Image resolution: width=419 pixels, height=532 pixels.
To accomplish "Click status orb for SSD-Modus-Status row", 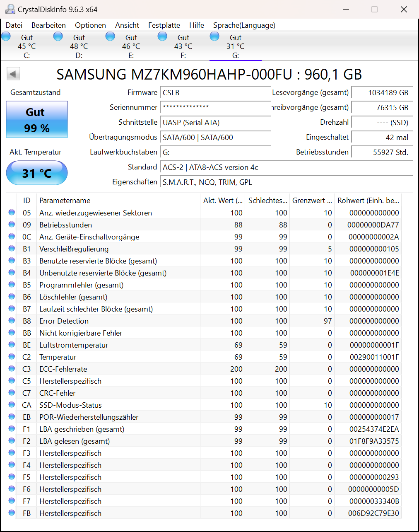I will (x=12, y=405).
